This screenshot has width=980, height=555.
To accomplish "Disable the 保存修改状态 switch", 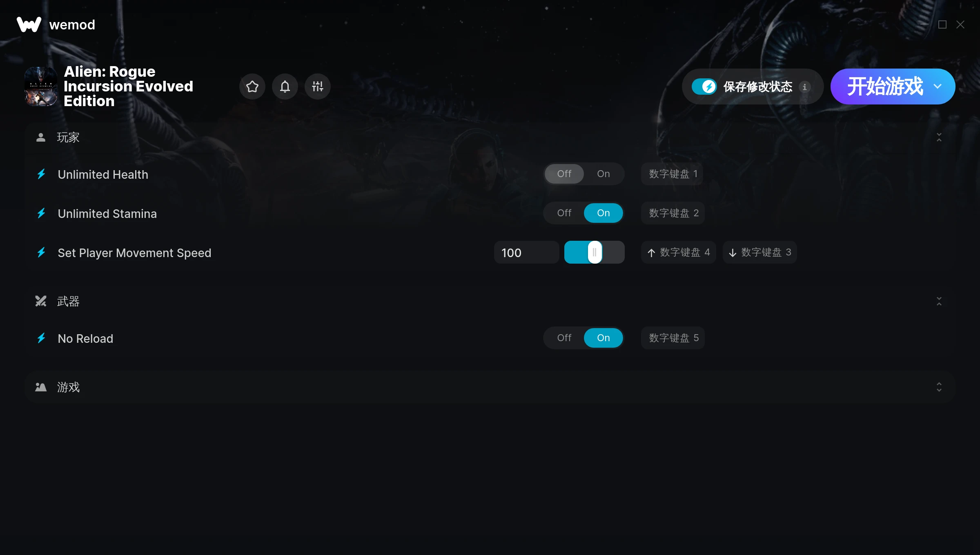I will point(704,87).
